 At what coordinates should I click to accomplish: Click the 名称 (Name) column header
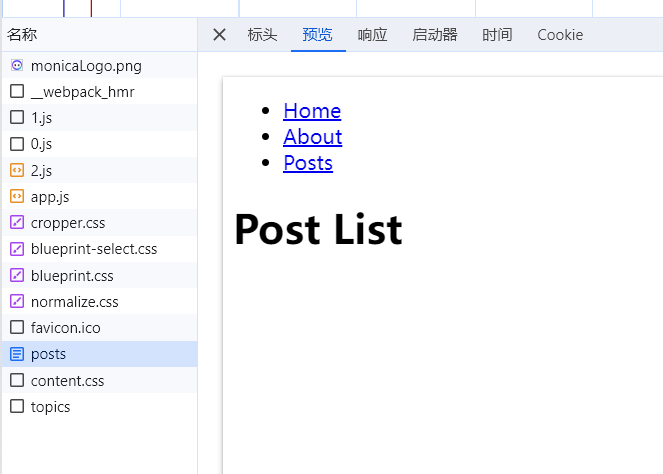click(22, 35)
